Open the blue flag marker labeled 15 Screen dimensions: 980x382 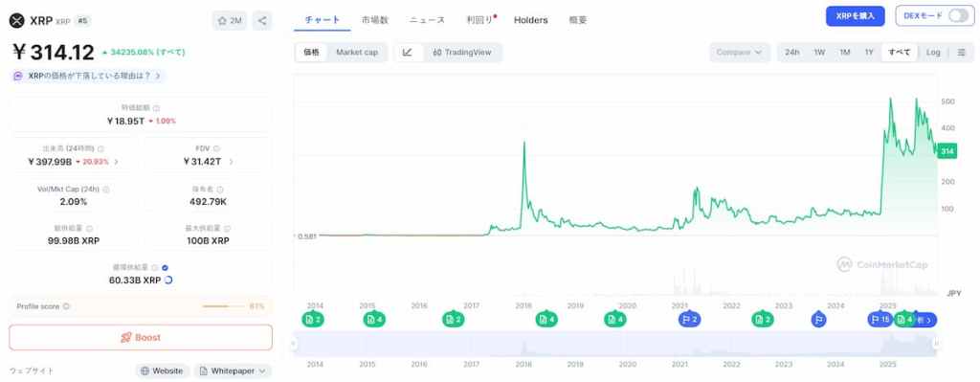coord(880,320)
